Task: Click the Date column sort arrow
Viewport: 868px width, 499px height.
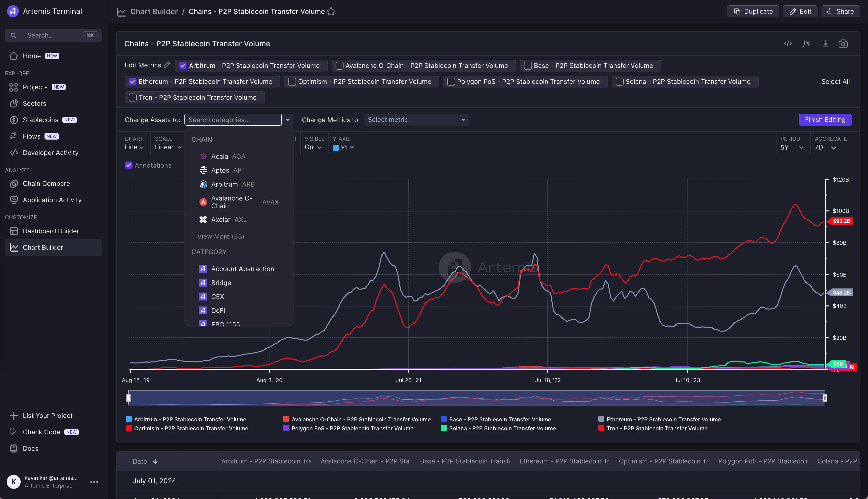Action: click(155, 461)
